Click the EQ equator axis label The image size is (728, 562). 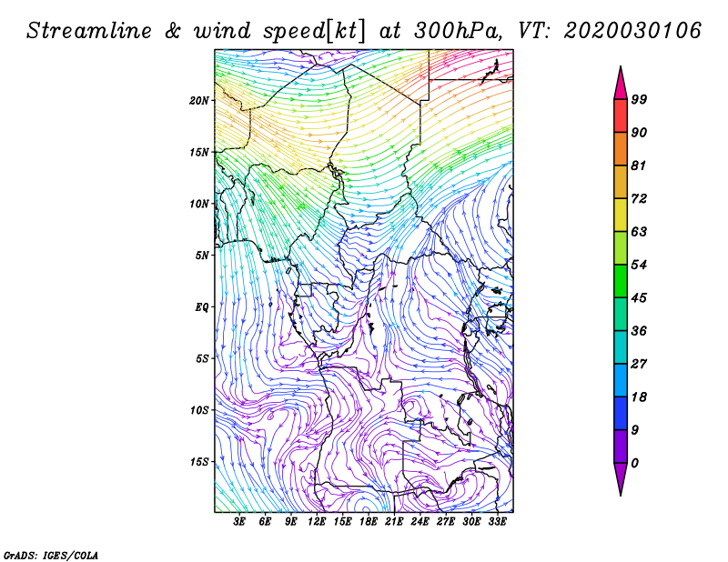coord(202,307)
